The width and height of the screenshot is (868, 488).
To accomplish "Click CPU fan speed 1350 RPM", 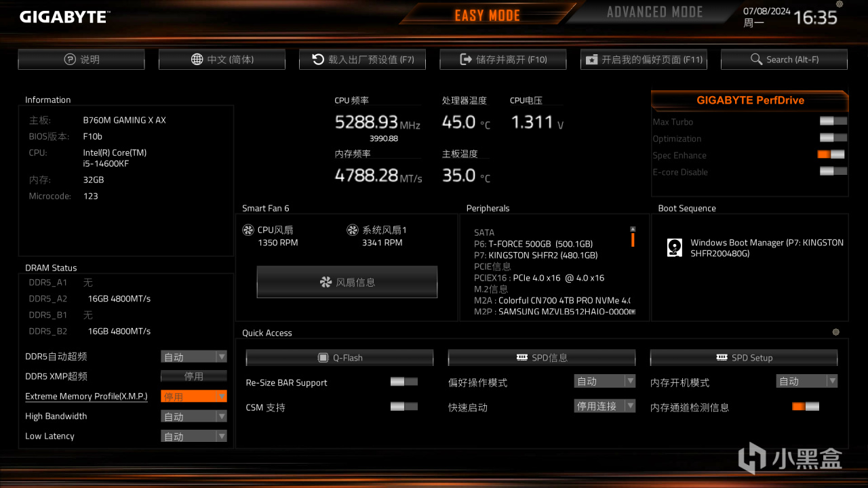I will tap(278, 243).
